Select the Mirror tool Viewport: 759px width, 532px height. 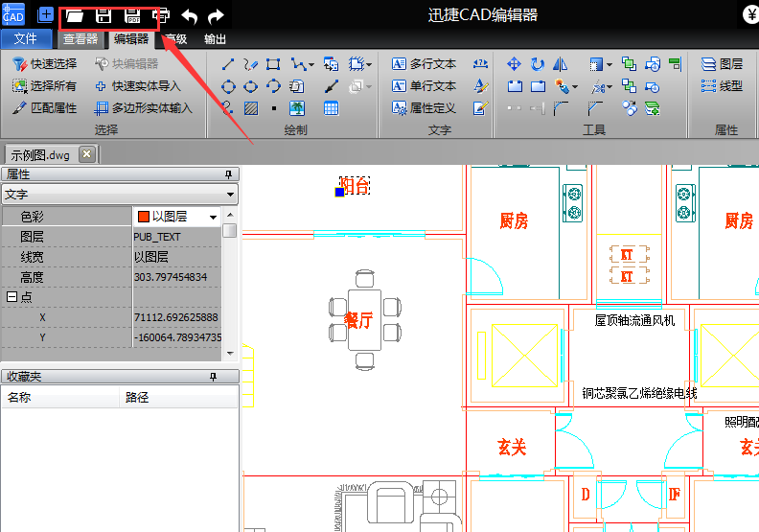pos(560,64)
